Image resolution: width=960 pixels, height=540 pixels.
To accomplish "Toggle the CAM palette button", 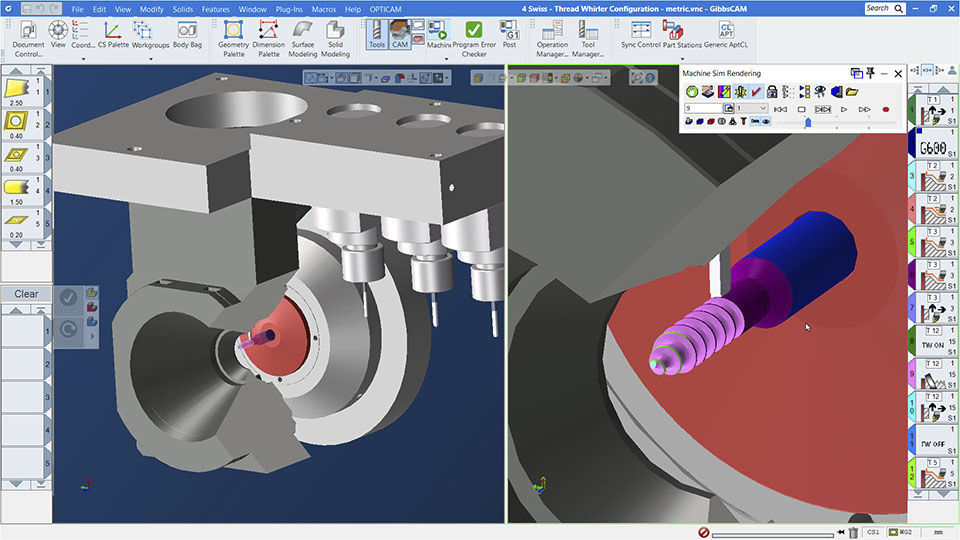I will click(x=400, y=35).
